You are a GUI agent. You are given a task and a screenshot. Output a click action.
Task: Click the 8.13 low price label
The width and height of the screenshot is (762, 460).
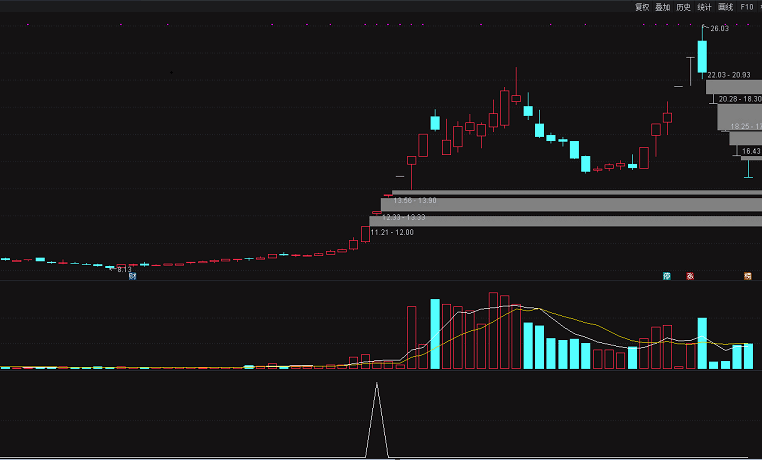124,269
